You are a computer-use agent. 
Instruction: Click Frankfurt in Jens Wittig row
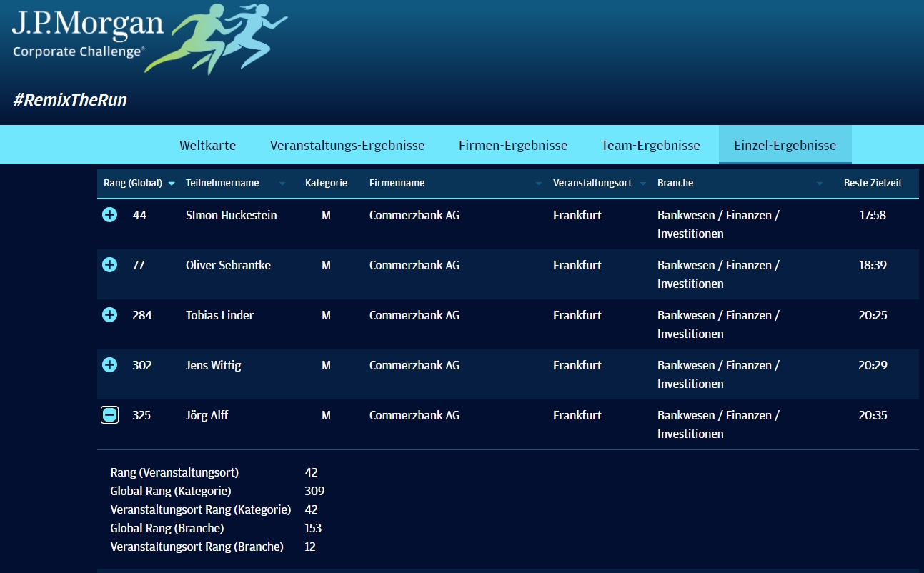coord(577,365)
